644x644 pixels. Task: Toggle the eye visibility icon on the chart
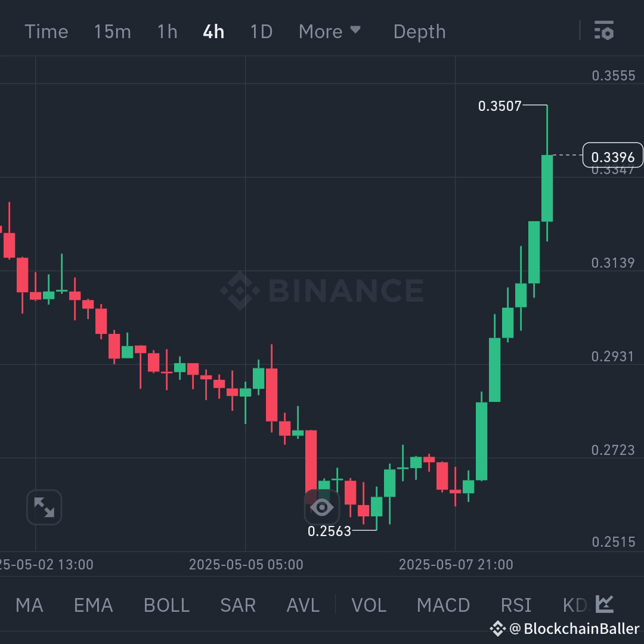pos(322,507)
